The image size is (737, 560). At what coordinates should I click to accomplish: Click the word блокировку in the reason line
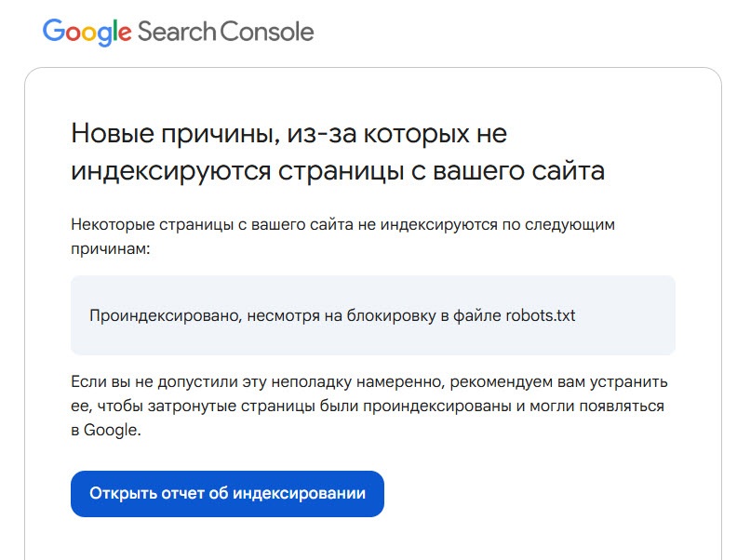(391, 315)
